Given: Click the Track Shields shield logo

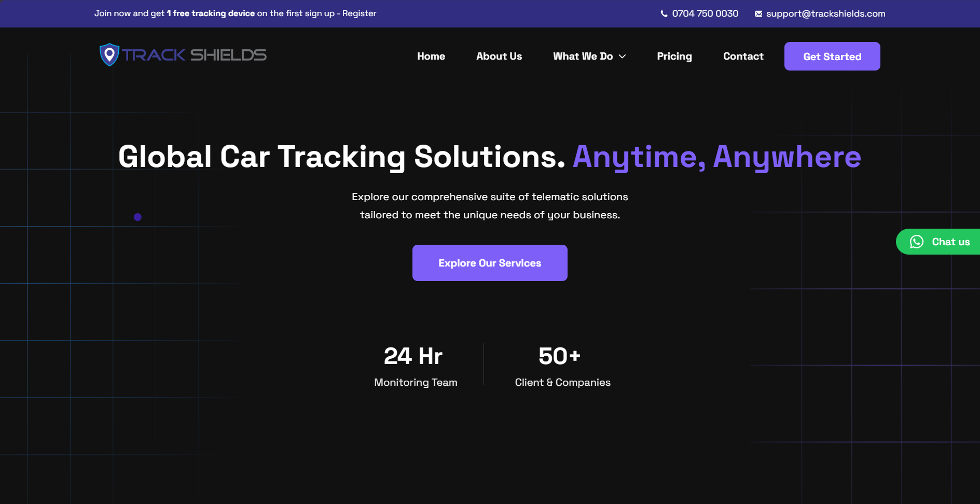Looking at the screenshot, I should pyautogui.click(x=109, y=54).
